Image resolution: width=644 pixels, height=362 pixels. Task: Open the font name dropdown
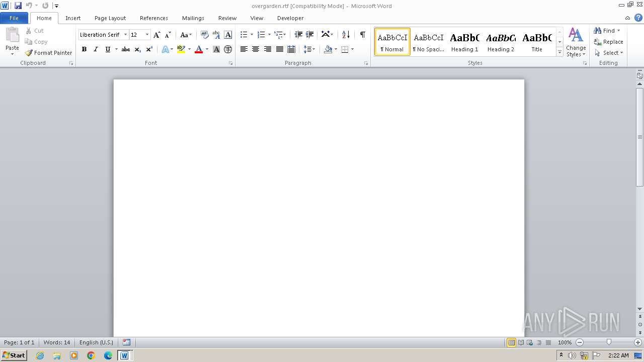pyautogui.click(x=125, y=35)
